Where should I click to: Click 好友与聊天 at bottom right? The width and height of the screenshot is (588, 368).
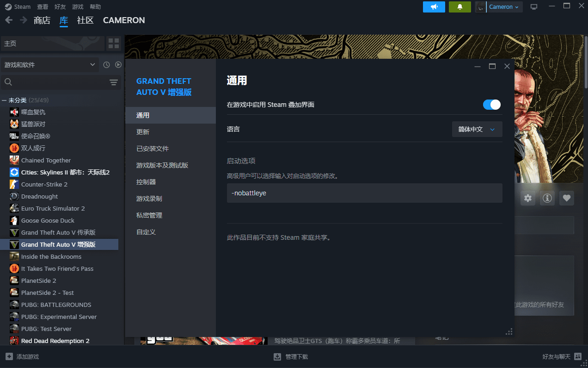click(x=557, y=357)
